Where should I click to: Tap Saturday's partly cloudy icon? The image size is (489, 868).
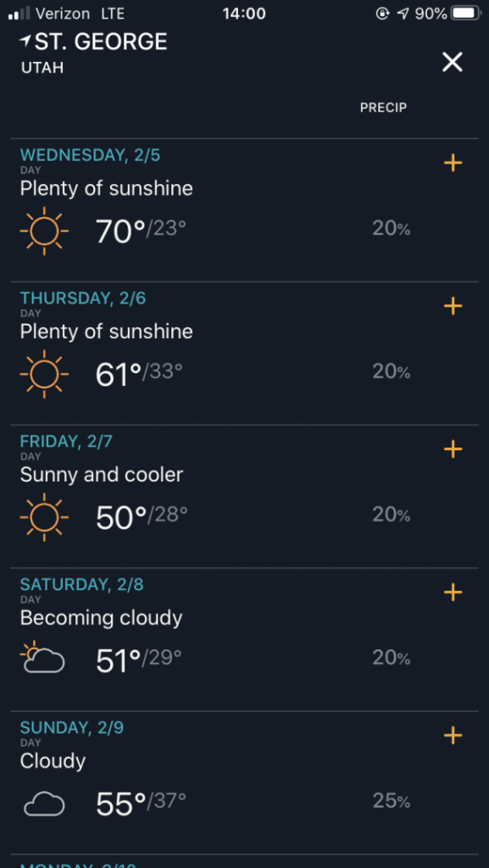click(42, 657)
